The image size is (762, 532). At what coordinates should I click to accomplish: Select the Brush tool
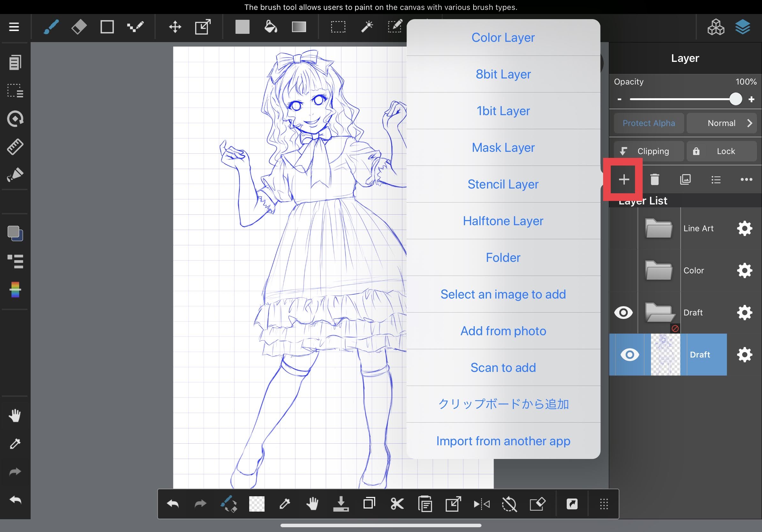(x=50, y=26)
